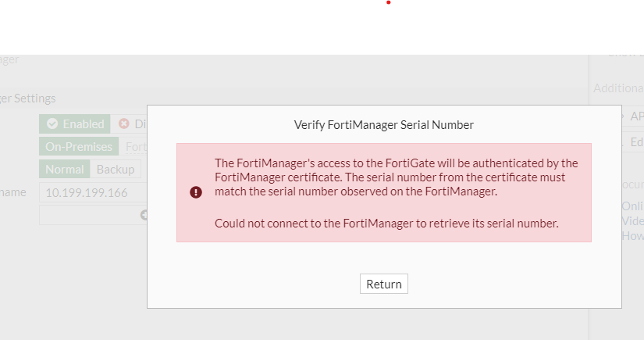
Task: Click the red exclamation error icon
Action: [x=196, y=192]
